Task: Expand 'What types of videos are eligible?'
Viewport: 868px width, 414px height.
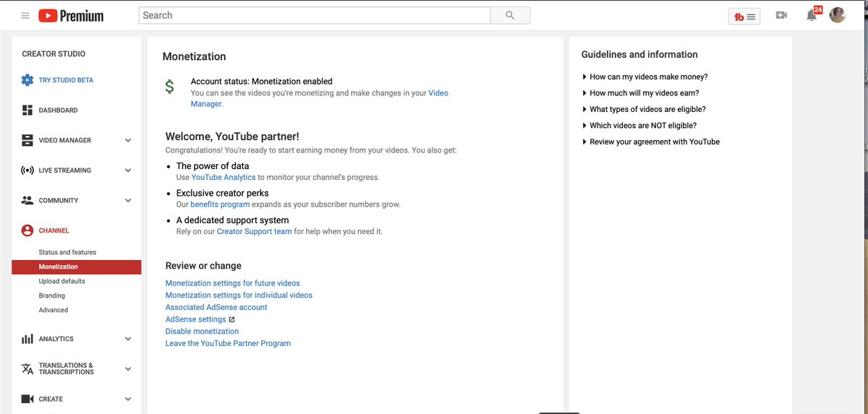Action: point(644,109)
